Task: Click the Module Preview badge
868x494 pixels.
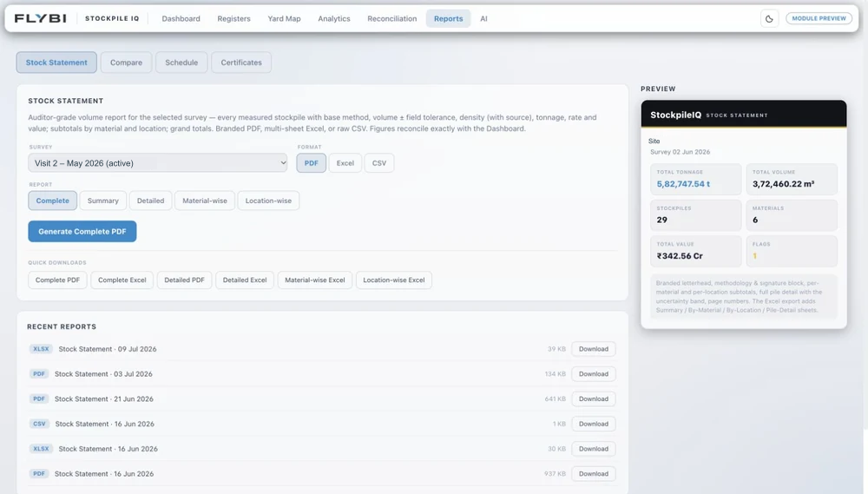Action: [819, 18]
